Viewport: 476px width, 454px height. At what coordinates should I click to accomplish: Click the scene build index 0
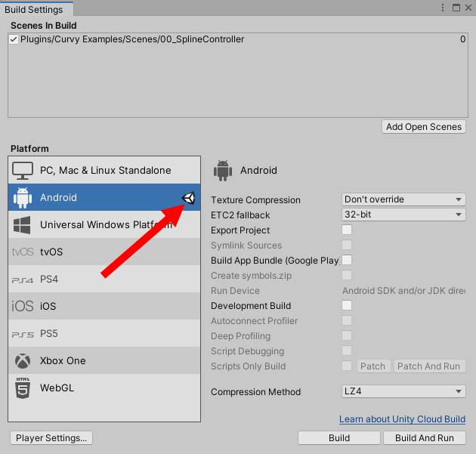pyautogui.click(x=462, y=39)
